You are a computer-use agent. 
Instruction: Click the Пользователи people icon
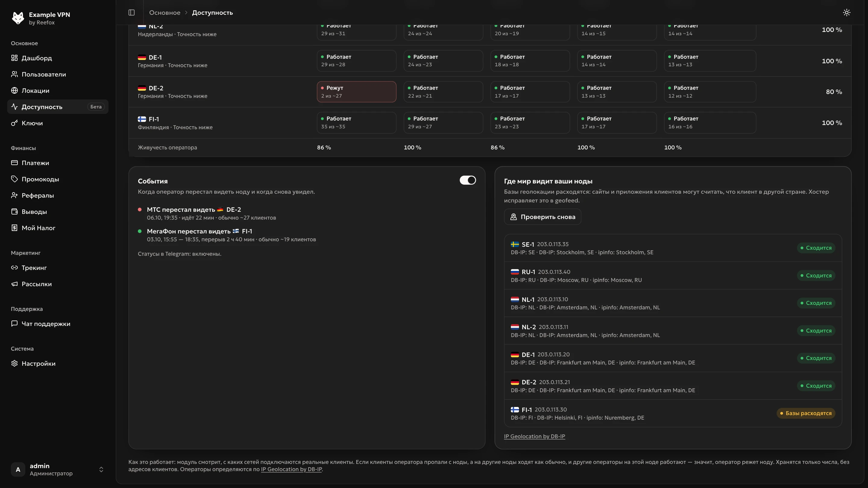(14, 74)
